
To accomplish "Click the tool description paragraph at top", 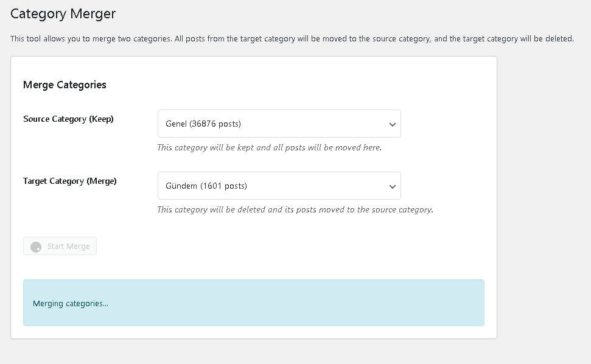I will (292, 38).
